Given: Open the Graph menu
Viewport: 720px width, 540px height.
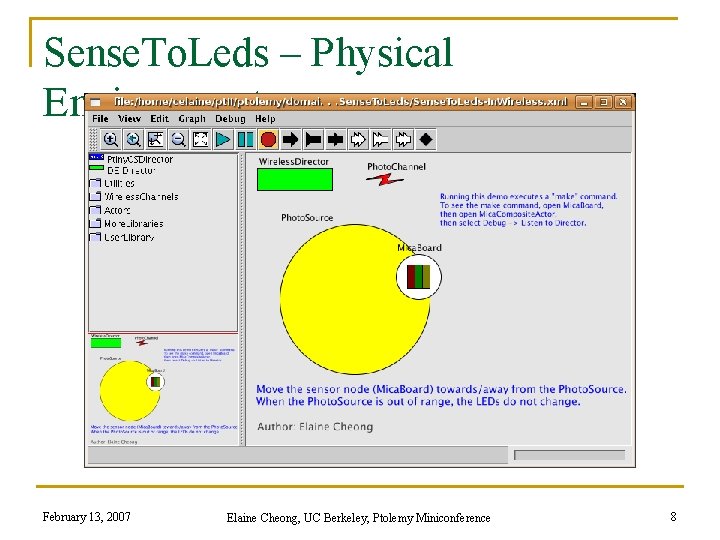Looking at the screenshot, I should point(192,118).
